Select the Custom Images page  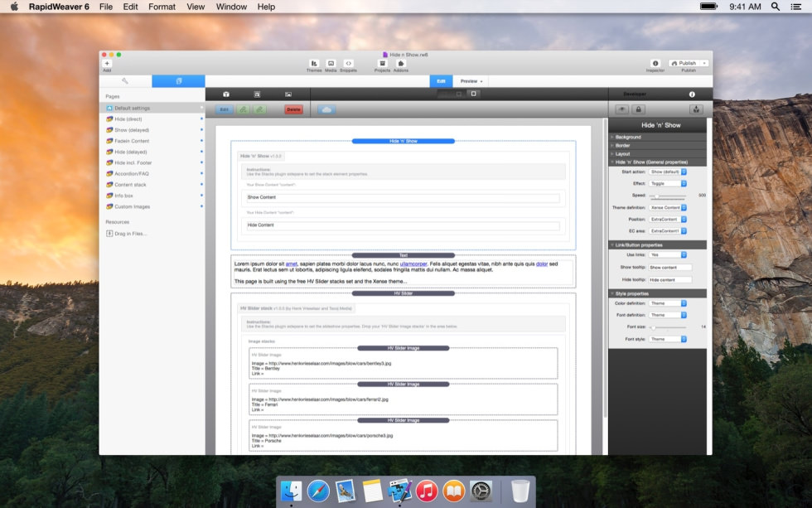pos(152,206)
